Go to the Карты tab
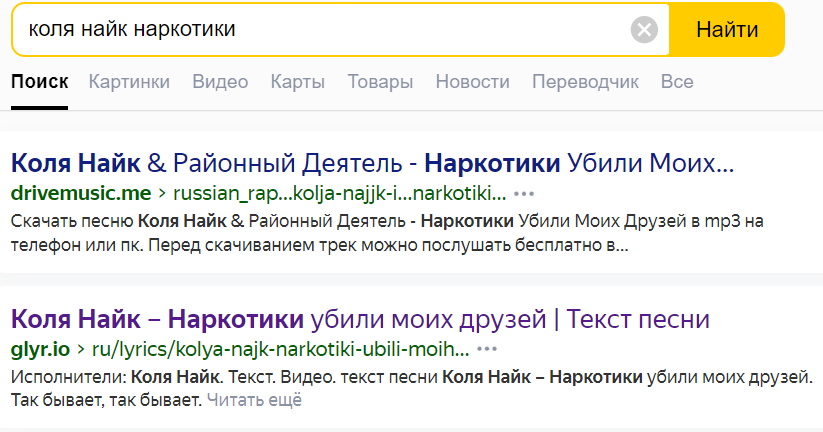This screenshot has height=432, width=823. (298, 82)
